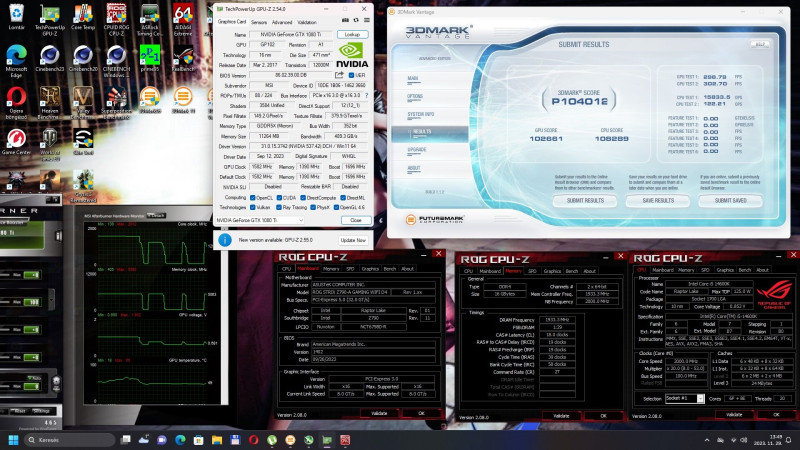
Task: Open the World of Tanks desktop shortcut
Action: point(49,145)
